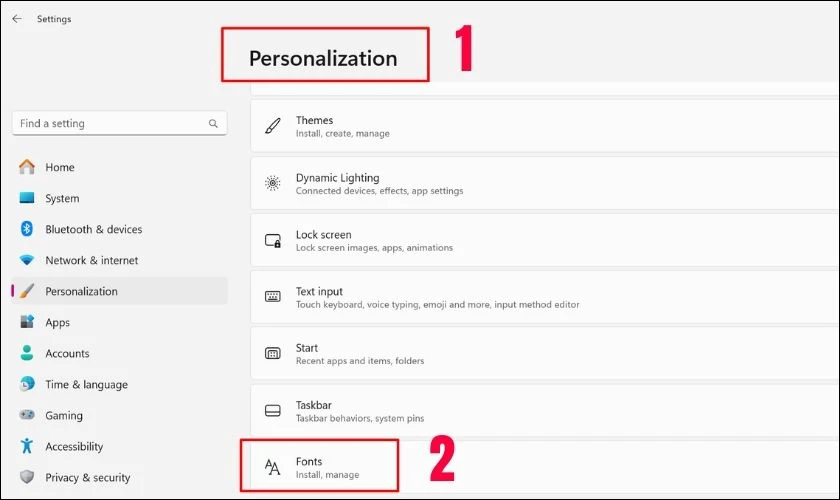Screen dimensions: 840x500
Task: Open the Start settings row
Action: pos(545,354)
